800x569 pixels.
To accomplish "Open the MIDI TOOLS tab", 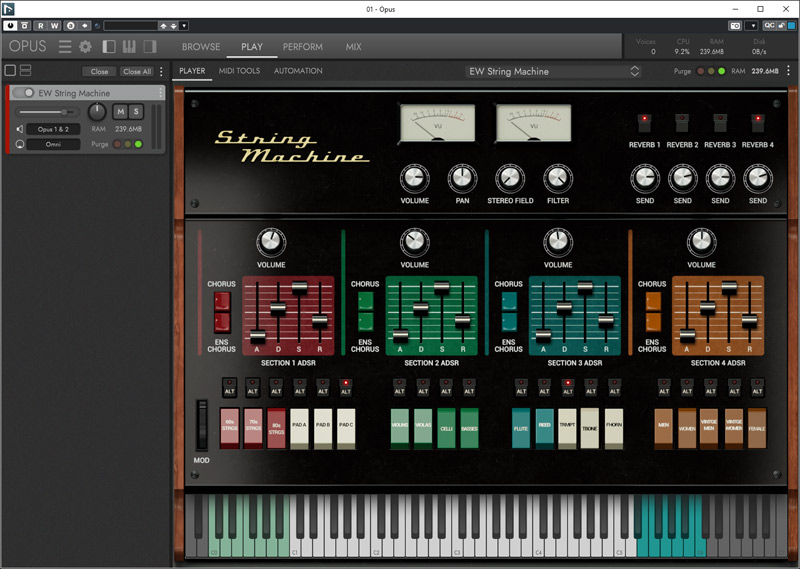I will 239,71.
